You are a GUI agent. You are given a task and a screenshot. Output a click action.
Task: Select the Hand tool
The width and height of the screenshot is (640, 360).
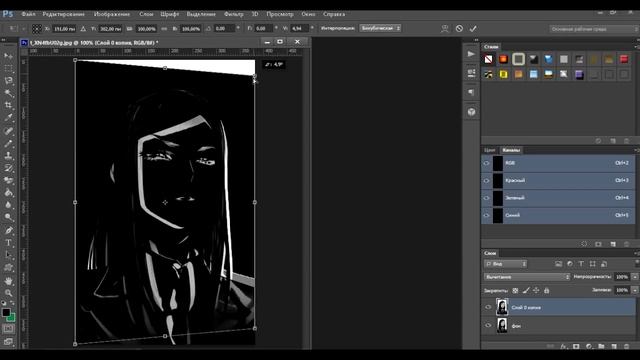coord(8,281)
